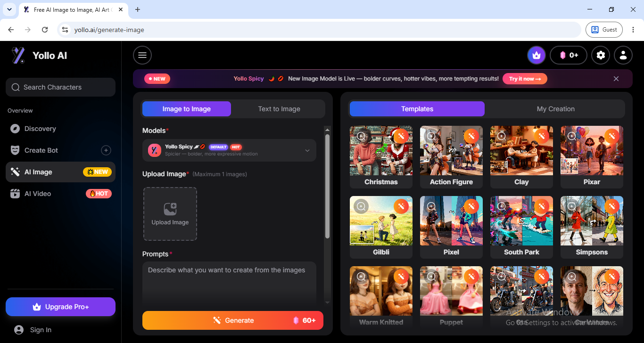Click the magic wand on Puppet template
The image size is (644, 343).
click(x=471, y=277)
